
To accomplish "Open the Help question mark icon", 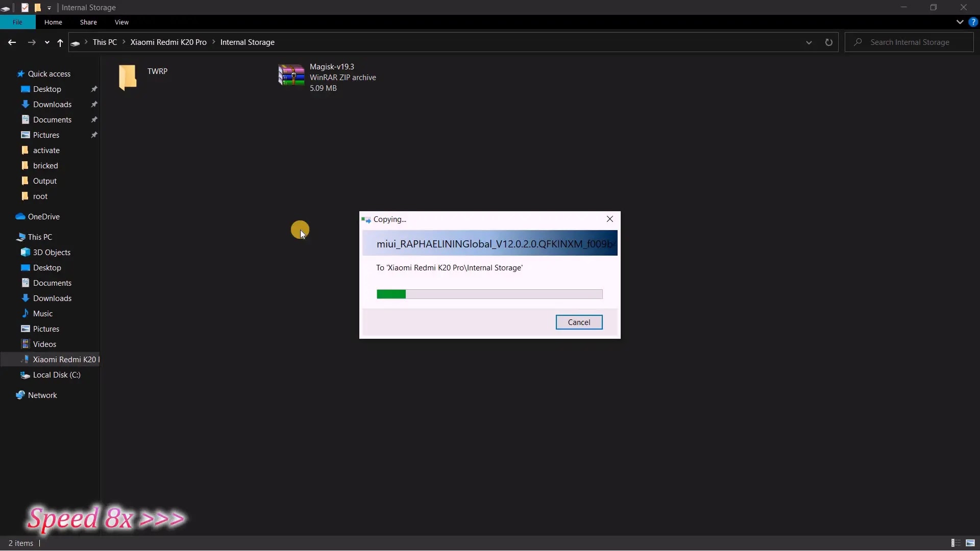I will tap(973, 22).
